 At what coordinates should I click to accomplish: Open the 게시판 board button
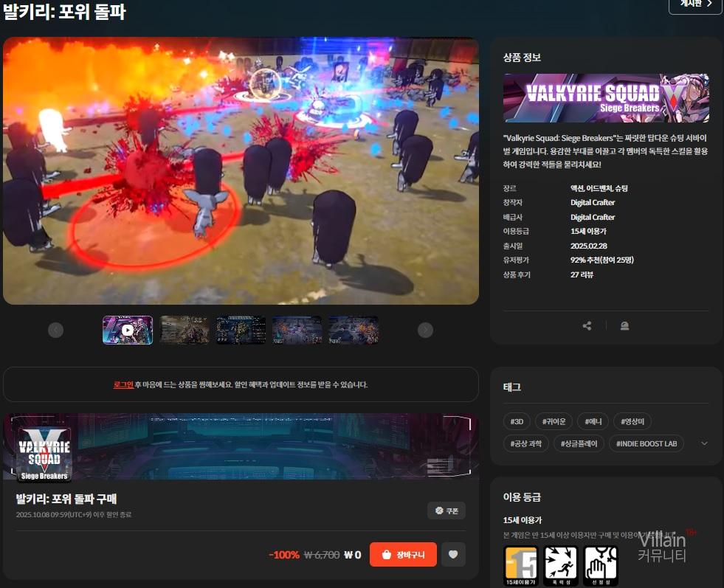694,4
